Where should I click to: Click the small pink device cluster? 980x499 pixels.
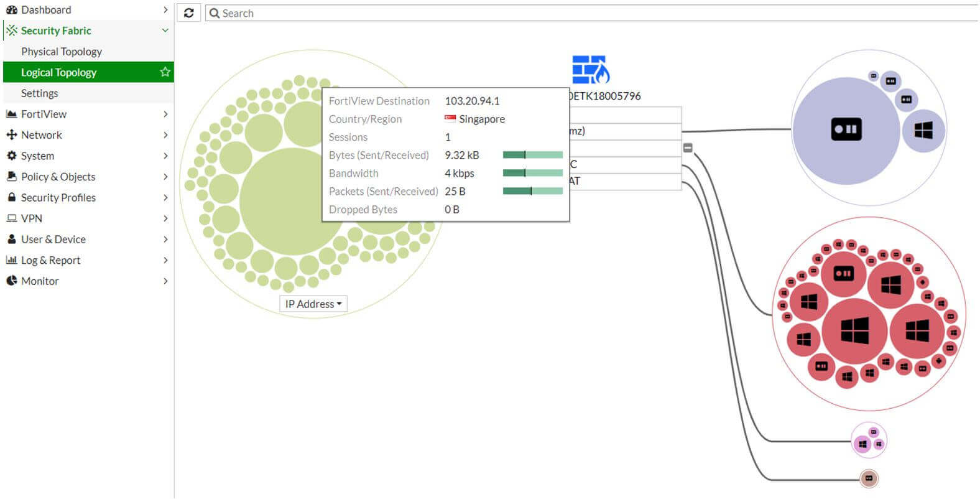click(869, 441)
